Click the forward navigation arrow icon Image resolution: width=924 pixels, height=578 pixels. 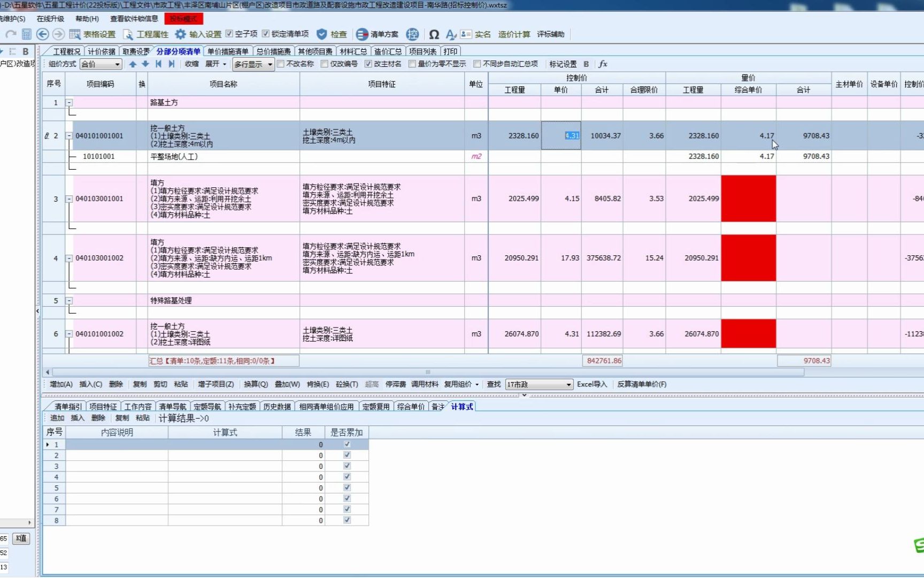58,34
